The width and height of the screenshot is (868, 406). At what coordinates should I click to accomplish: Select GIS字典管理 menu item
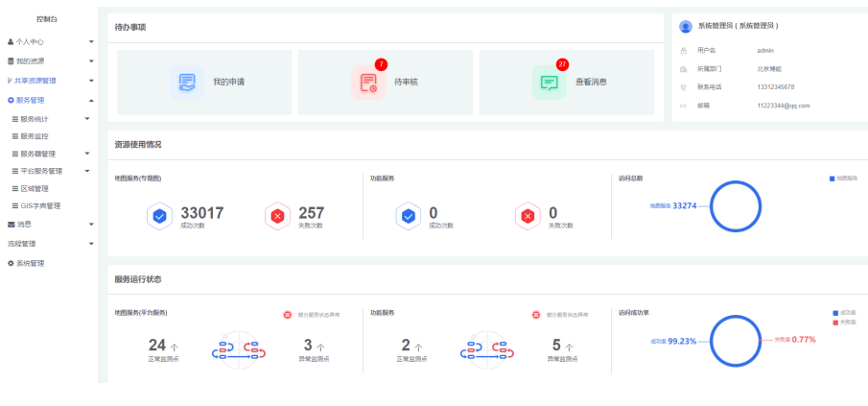(x=40, y=205)
